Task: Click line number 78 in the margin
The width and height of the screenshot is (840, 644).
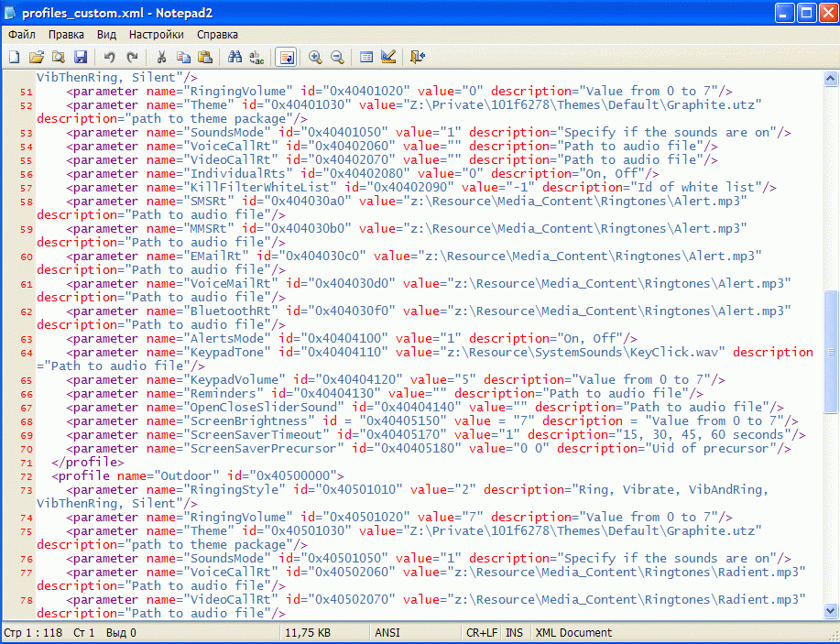Action: [27, 601]
